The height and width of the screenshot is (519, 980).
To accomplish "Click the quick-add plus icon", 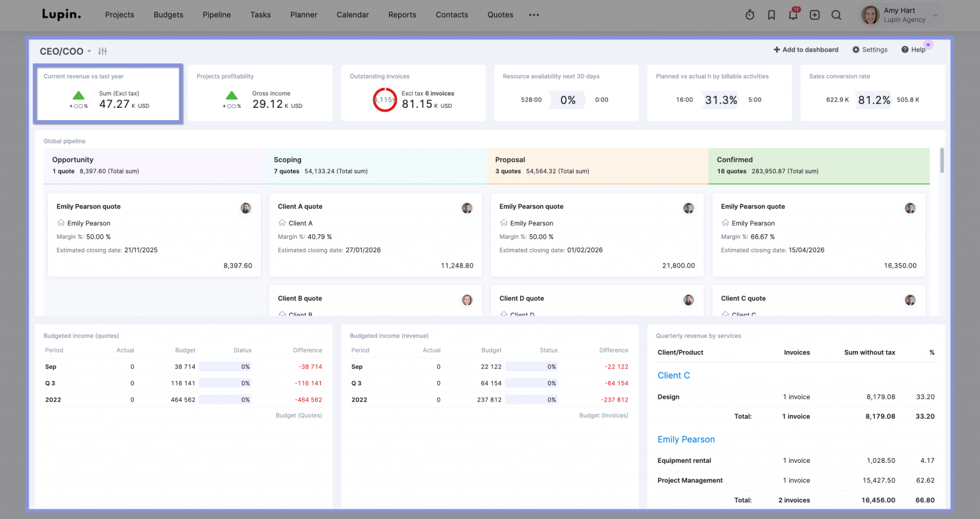I will click(x=814, y=14).
